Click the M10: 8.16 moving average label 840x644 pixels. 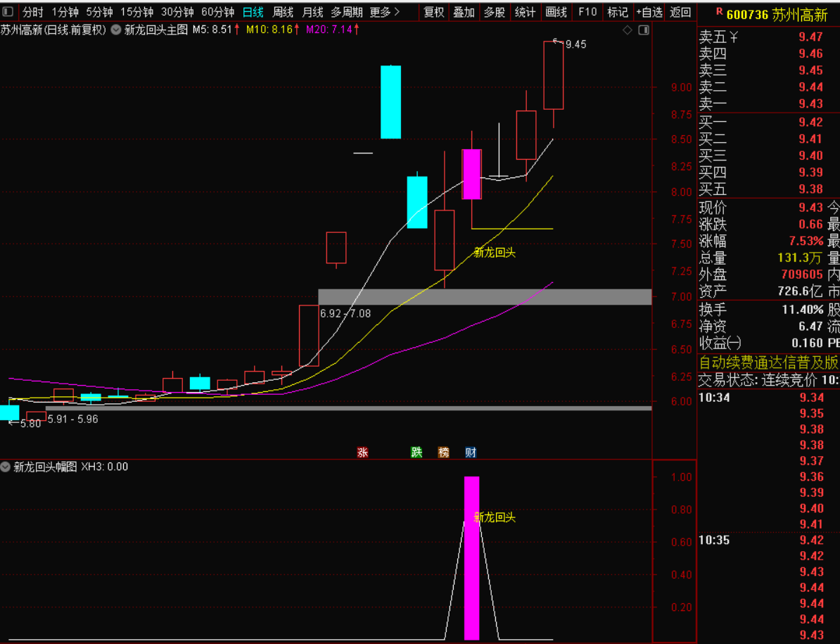coord(272,30)
